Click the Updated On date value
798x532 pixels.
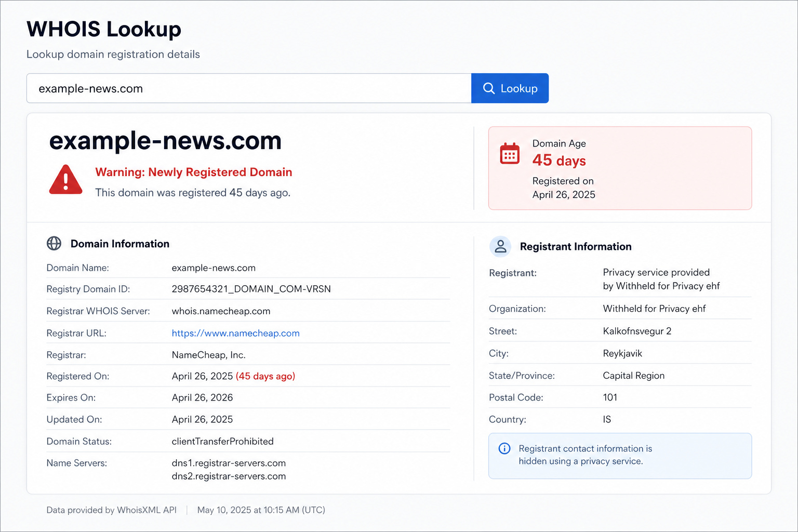tap(202, 419)
